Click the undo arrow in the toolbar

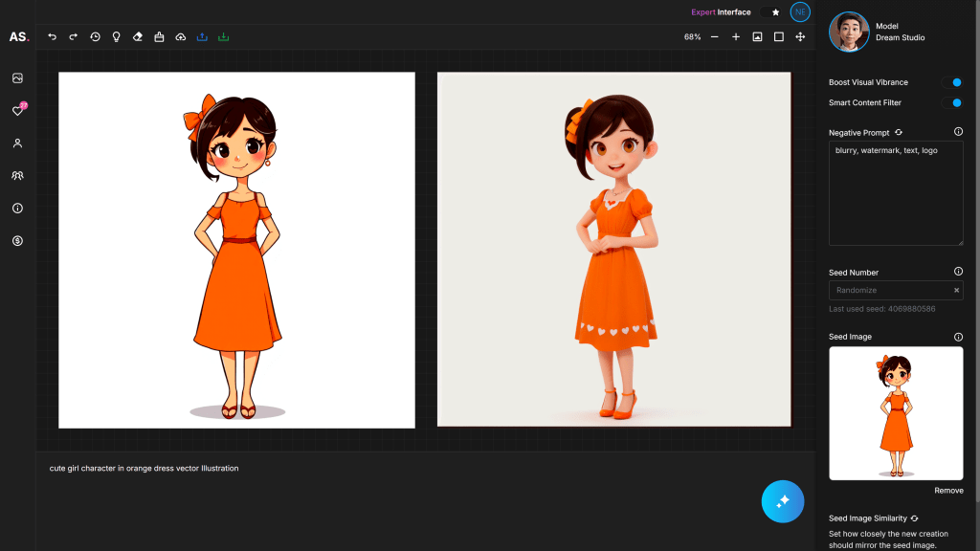point(52,36)
